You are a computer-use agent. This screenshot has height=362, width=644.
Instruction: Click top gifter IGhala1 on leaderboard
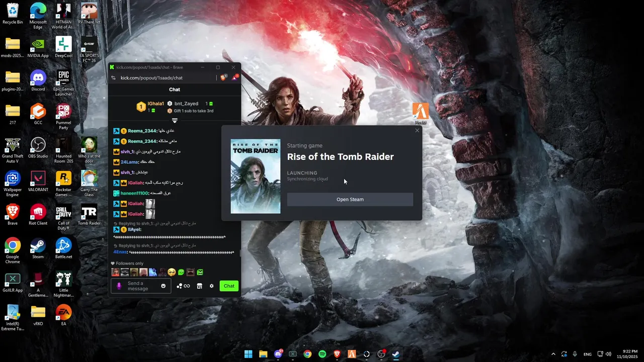pos(156,104)
